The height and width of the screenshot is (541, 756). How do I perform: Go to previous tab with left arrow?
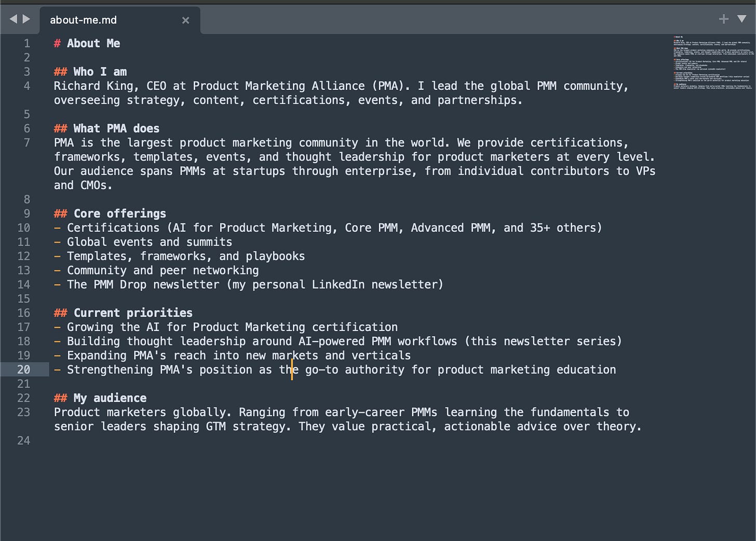14,19
